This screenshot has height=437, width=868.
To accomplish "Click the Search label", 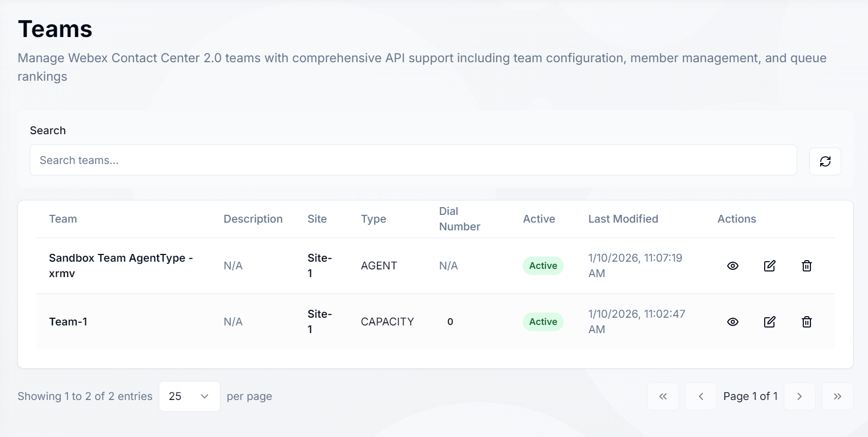I will 48,131.
